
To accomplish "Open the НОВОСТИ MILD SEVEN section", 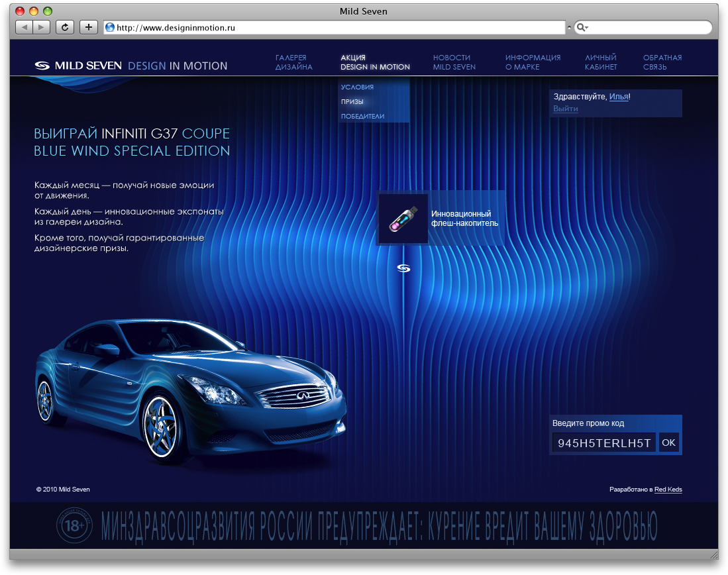I will point(454,62).
